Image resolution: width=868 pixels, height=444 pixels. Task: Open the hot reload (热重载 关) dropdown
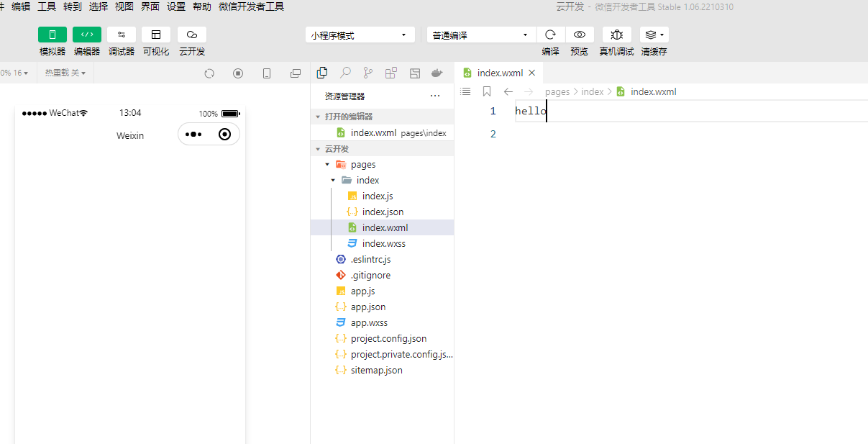pyautogui.click(x=65, y=73)
